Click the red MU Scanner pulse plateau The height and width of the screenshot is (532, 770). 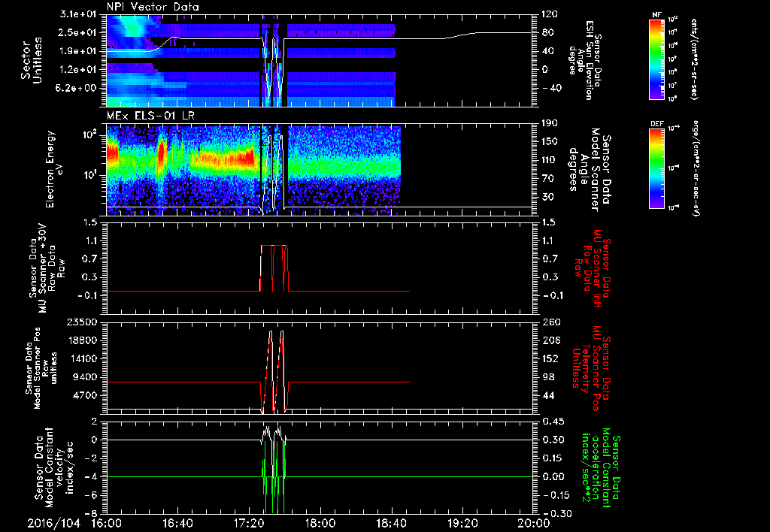tap(274, 246)
